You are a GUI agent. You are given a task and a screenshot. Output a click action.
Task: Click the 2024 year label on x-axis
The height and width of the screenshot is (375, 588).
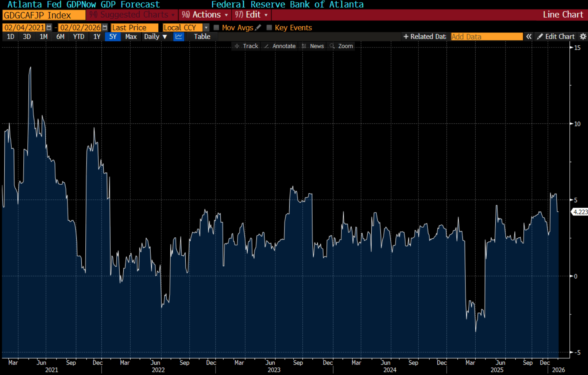click(390, 370)
